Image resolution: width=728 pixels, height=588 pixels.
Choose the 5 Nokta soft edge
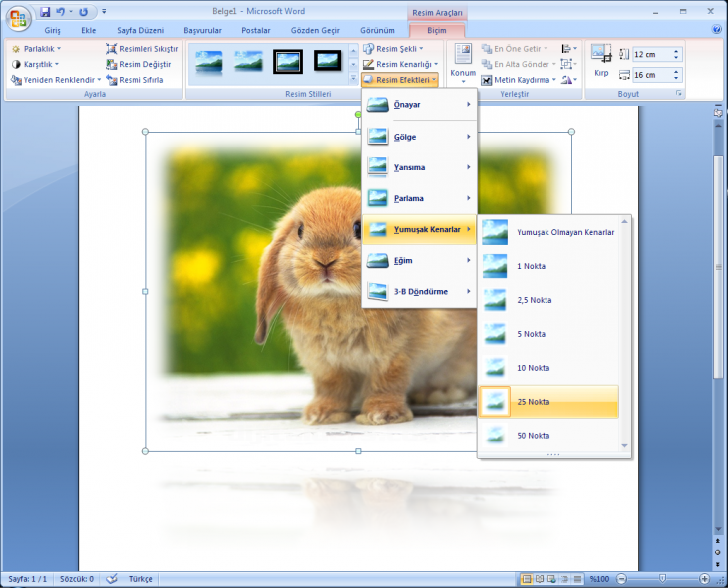click(x=548, y=334)
